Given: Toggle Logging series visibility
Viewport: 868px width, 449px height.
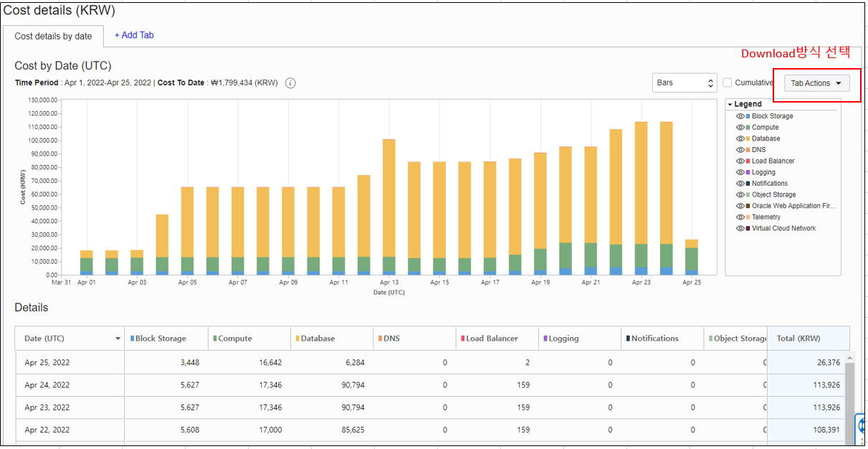Looking at the screenshot, I should coord(740,172).
